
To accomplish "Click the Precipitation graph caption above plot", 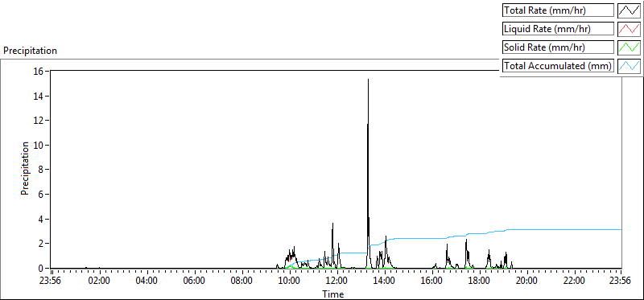I will click(30, 51).
